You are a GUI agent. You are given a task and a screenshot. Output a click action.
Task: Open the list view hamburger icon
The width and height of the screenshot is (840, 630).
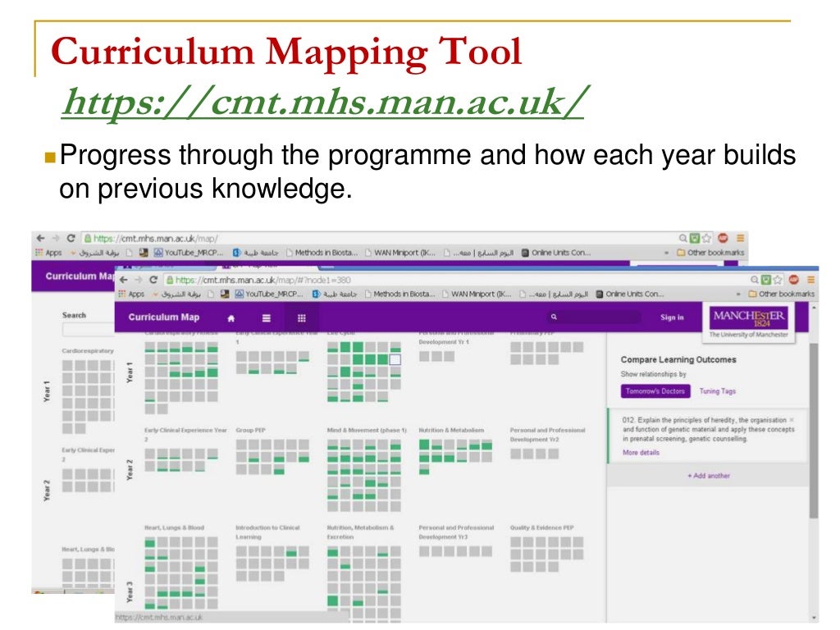(266, 318)
